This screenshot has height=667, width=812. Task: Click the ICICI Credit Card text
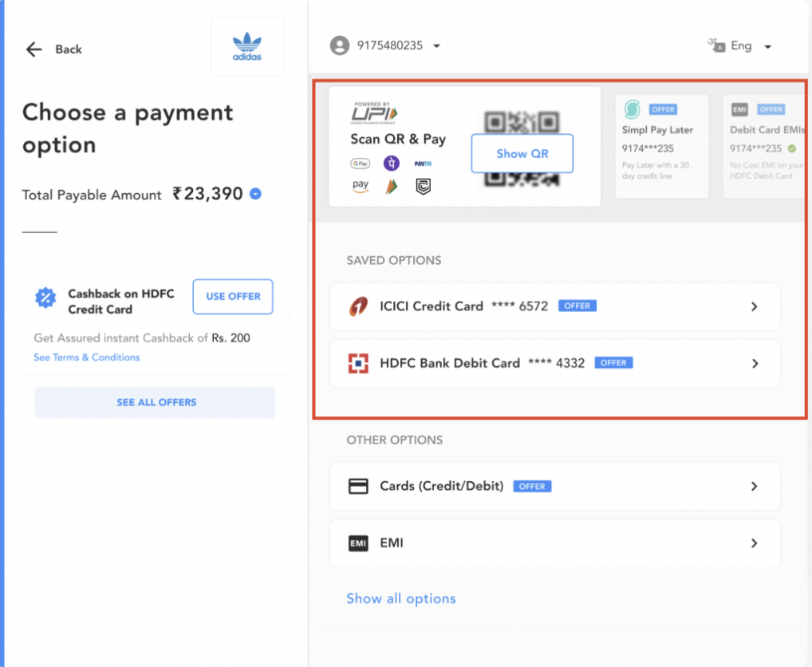coord(432,306)
